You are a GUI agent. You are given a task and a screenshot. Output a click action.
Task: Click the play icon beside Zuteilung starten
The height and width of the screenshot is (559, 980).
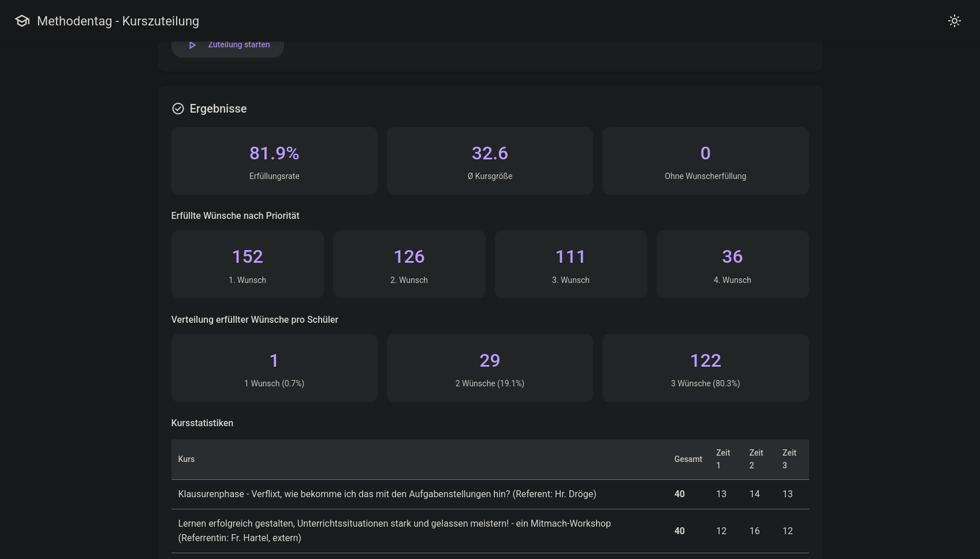(193, 44)
